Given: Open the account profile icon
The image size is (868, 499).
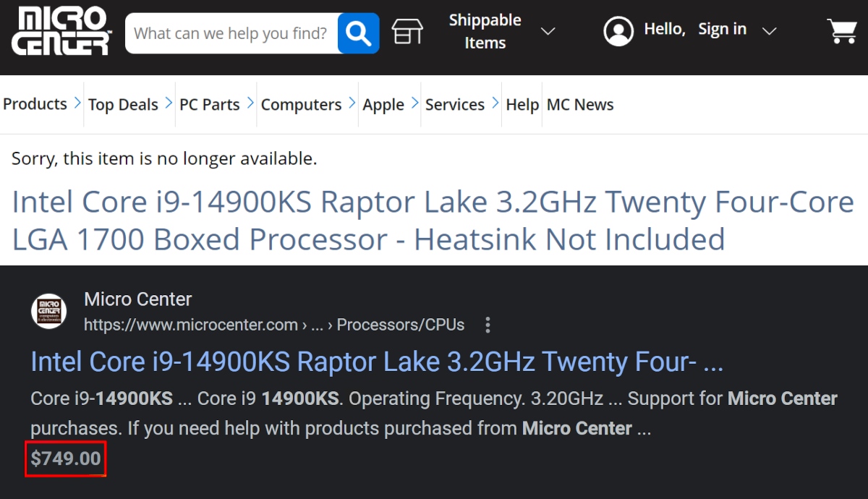Looking at the screenshot, I should (x=618, y=31).
